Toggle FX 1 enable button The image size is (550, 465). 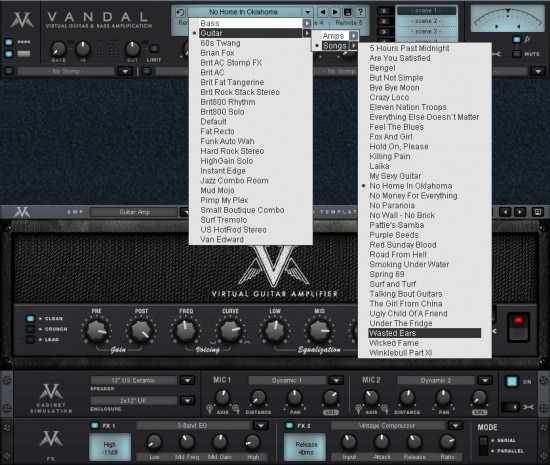pos(95,425)
